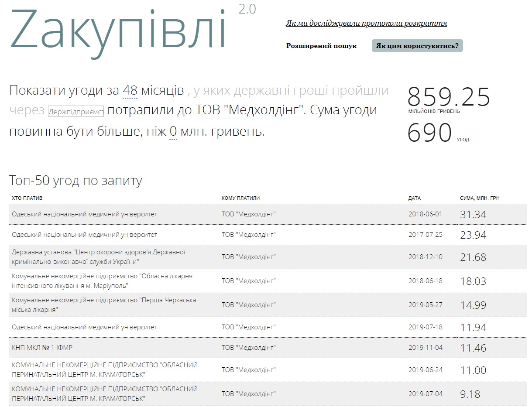Image resolution: width=532 pixels, height=407 pixels.
Task: Change the 48 months period value
Action: point(130,91)
